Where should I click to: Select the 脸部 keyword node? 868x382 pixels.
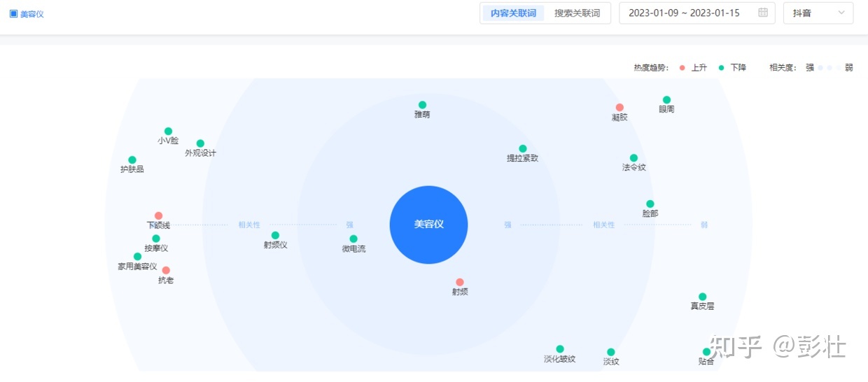point(650,204)
